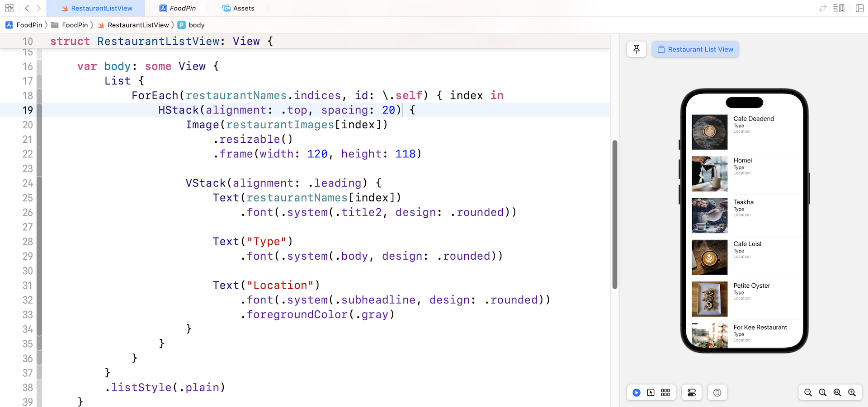Preview on a physical device

pos(717,393)
